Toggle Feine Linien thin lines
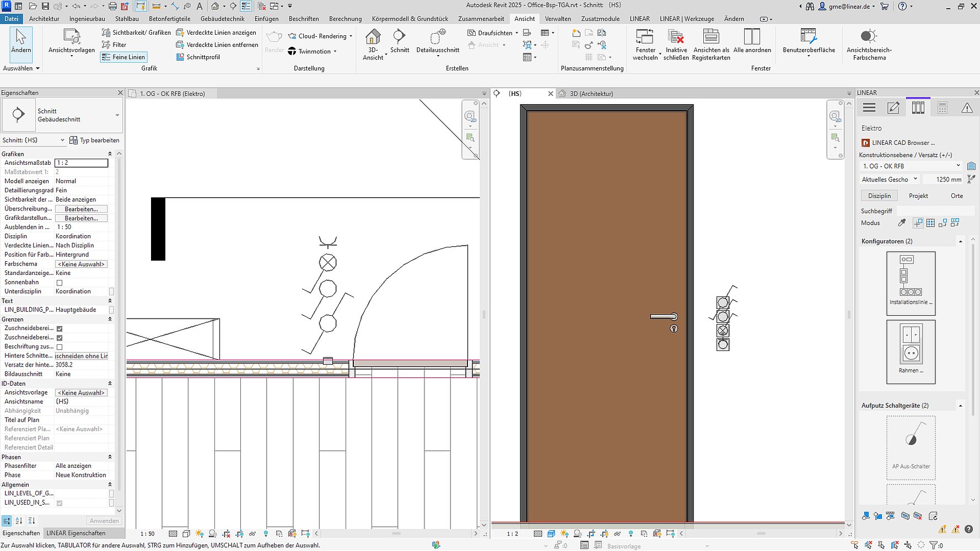This screenshot has height=551, width=980. pyautogui.click(x=124, y=57)
